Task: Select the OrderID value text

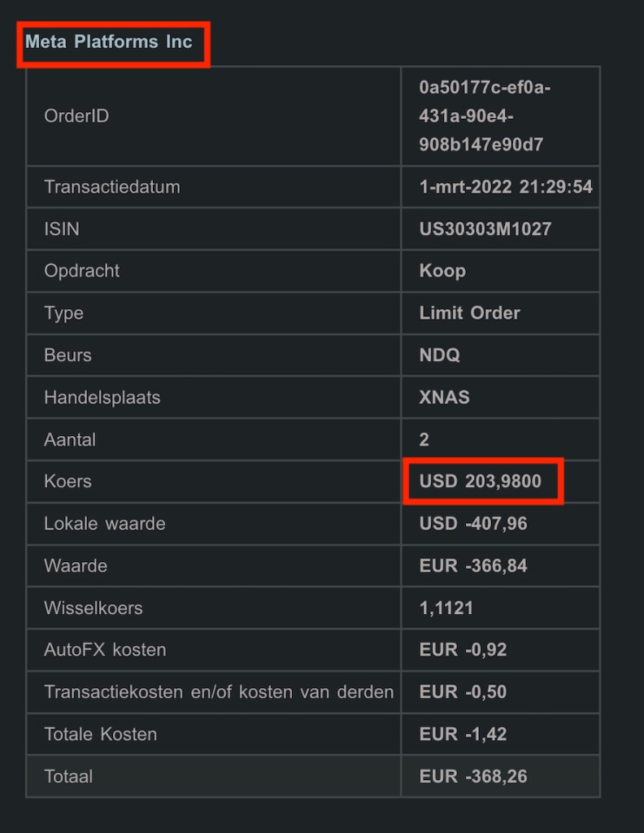Action: pos(485,116)
